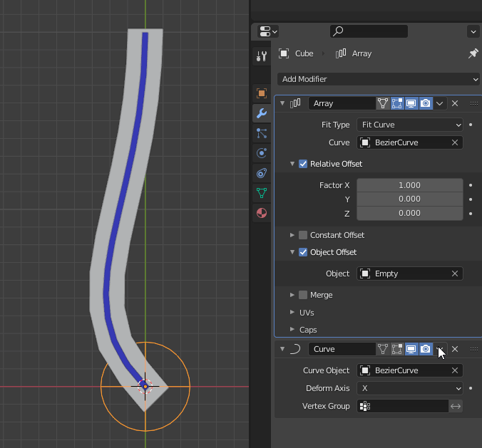
Task: Toggle Vertex Group invert arrow button
Action: coord(456,406)
